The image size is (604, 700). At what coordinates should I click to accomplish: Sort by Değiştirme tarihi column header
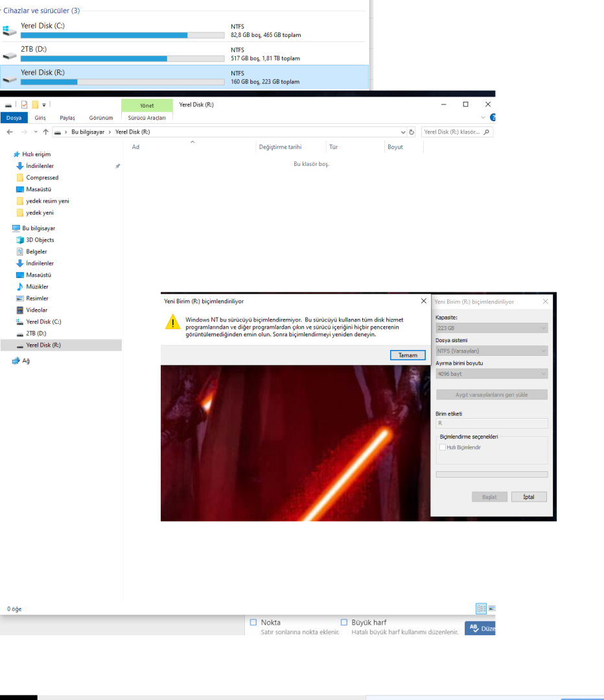280,147
